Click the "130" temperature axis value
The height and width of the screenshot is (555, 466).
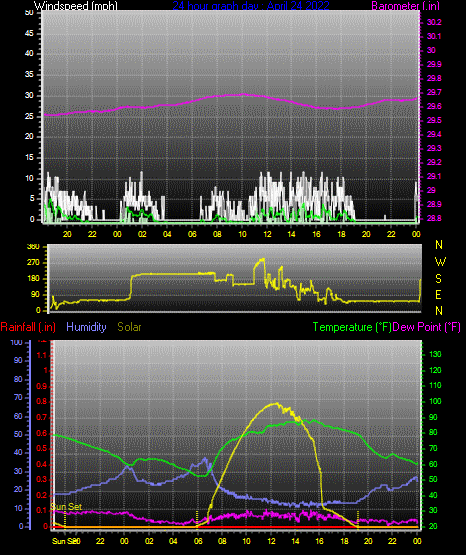435,354
